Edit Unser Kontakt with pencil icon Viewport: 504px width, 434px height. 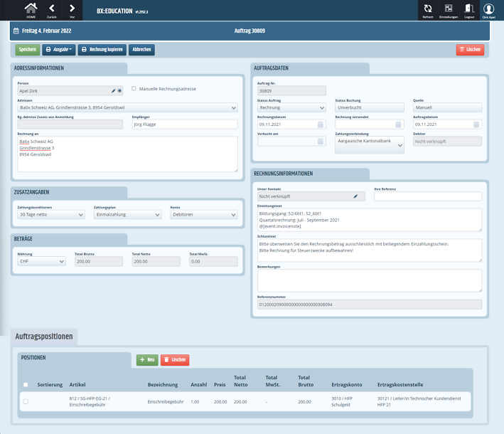pyautogui.click(x=355, y=196)
